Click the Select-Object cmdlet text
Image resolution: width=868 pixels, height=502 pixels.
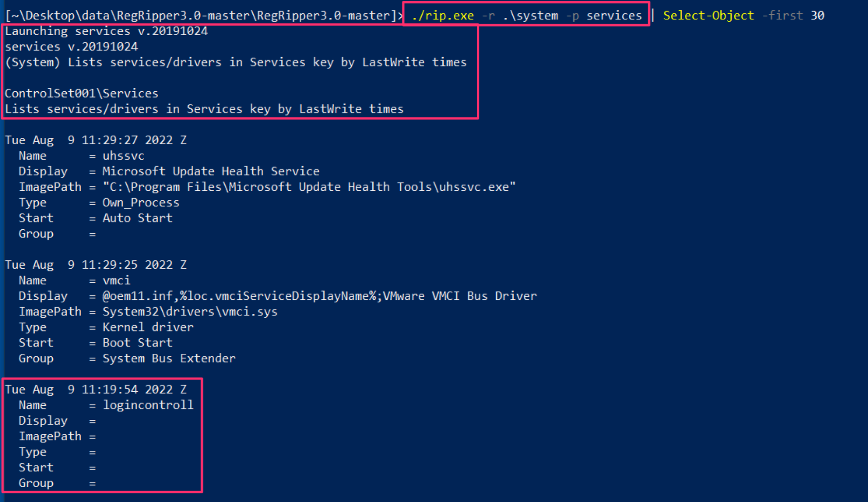[x=708, y=16]
